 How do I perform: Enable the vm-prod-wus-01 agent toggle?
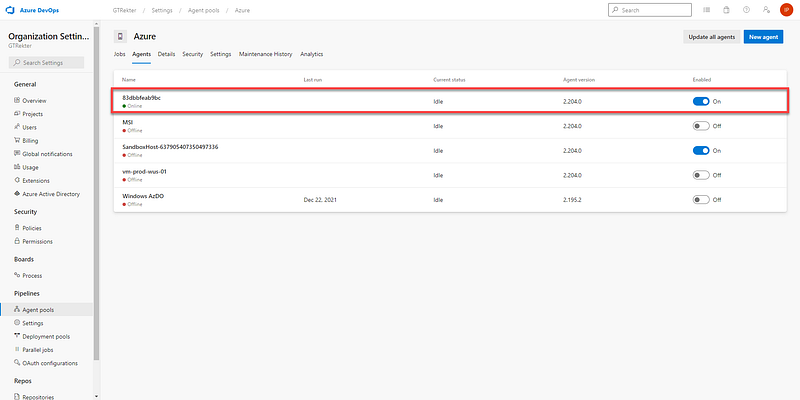point(701,175)
